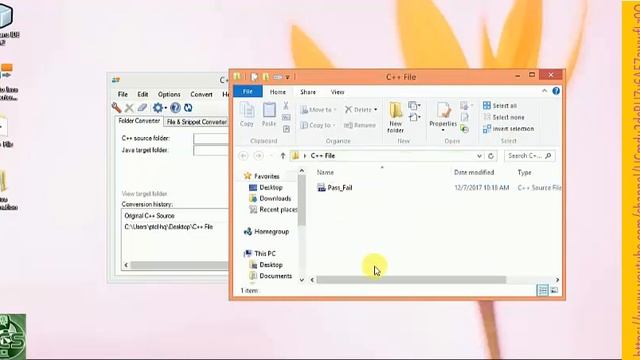This screenshot has width=640, height=360.
Task: Click the Up arrow next to address bar
Action: [x=283, y=156]
